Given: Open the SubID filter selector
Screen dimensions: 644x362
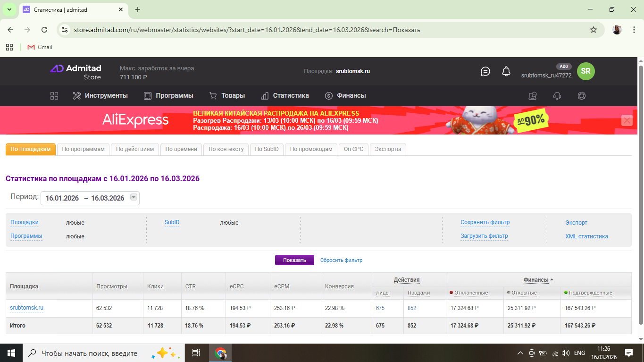Looking at the screenshot, I should click(172, 222).
